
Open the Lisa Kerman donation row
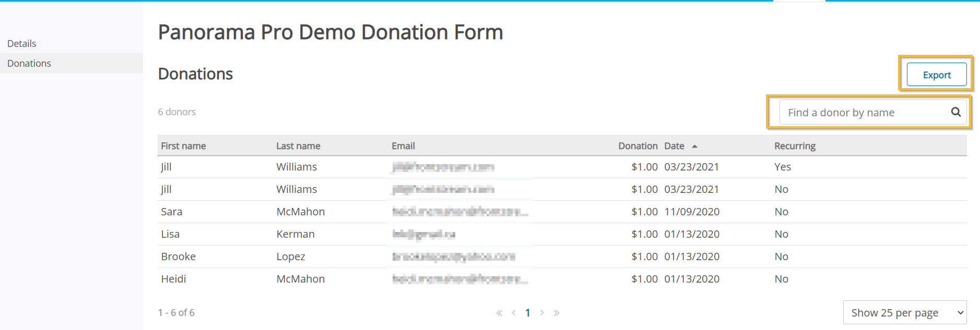(562, 234)
